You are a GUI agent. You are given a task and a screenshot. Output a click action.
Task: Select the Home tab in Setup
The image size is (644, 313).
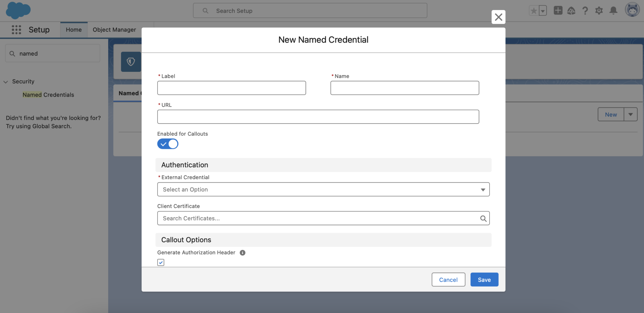coord(74,29)
